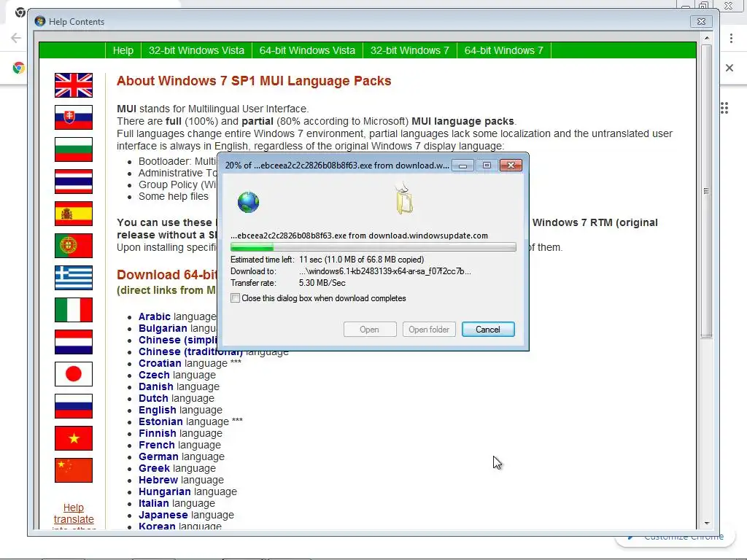Pick the Vietnam flag icon
The image size is (747, 560).
tap(74, 438)
